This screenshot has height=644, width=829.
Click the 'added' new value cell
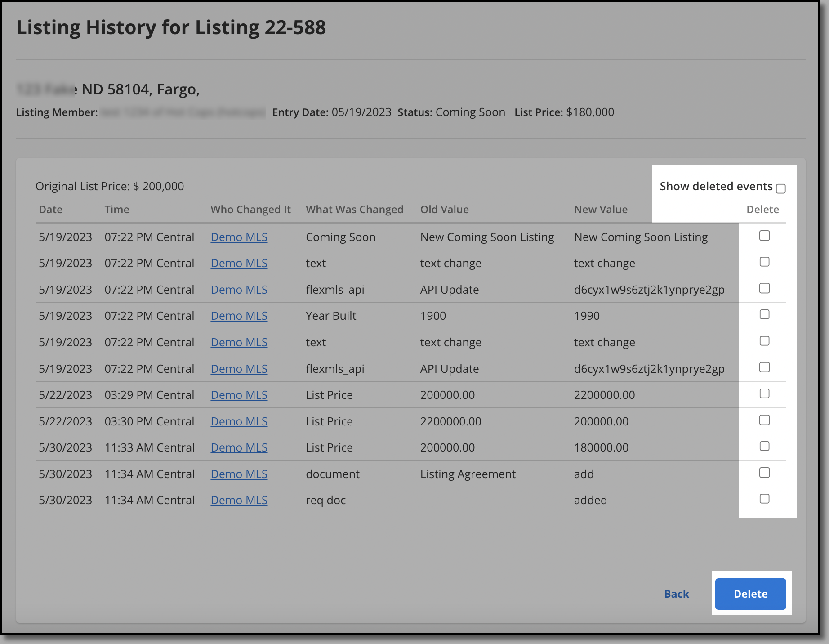click(590, 500)
